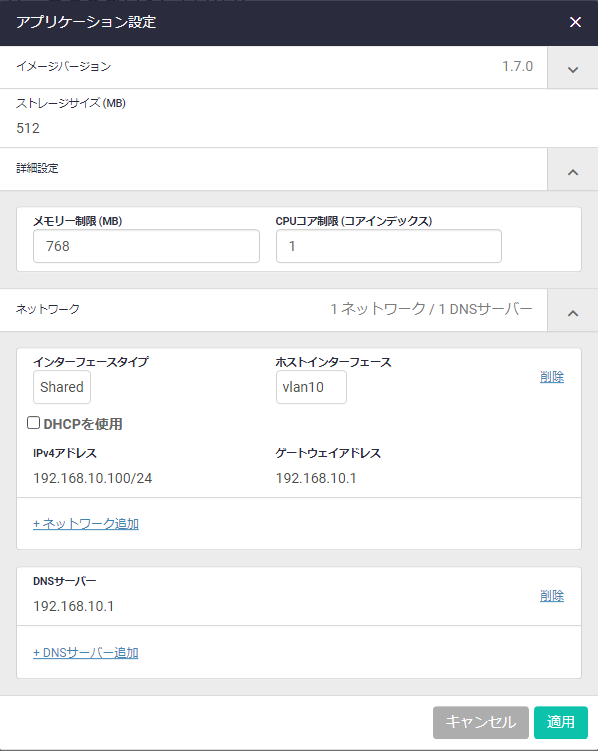The width and height of the screenshot is (598, 751).
Task: Open the インターフェースタイプ Shared dropdown
Action: [62, 387]
